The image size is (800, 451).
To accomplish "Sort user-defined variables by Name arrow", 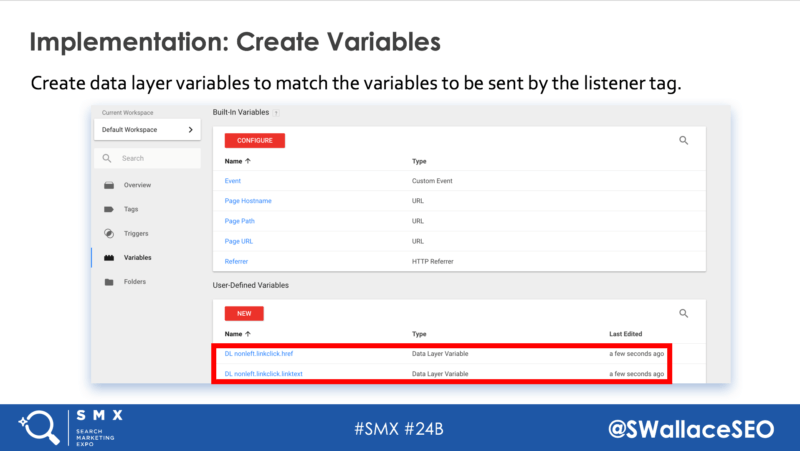I will [248, 334].
